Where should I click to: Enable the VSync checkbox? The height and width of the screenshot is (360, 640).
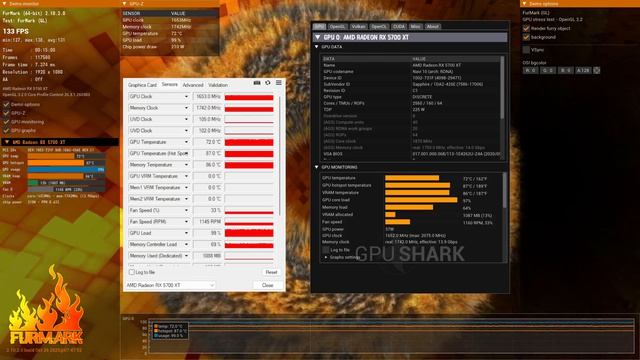point(526,50)
